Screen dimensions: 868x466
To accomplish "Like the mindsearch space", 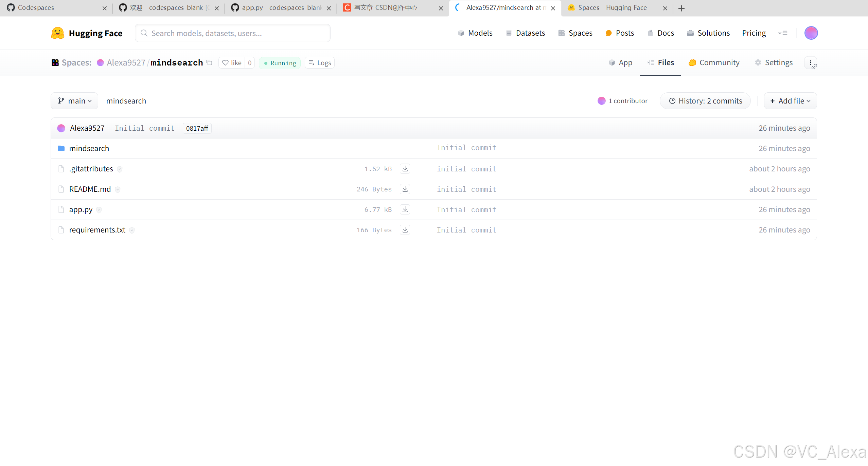I will pyautogui.click(x=232, y=63).
